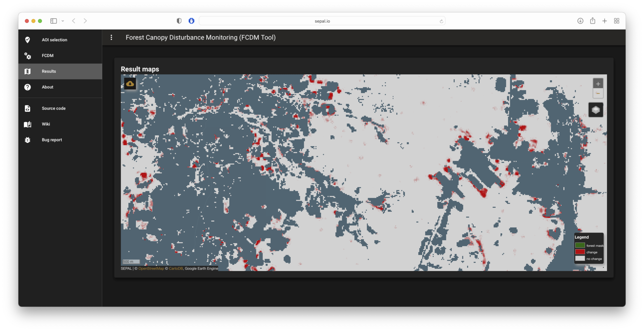Open the three-dot app menu
The height and width of the screenshot is (331, 644).
[x=111, y=38]
